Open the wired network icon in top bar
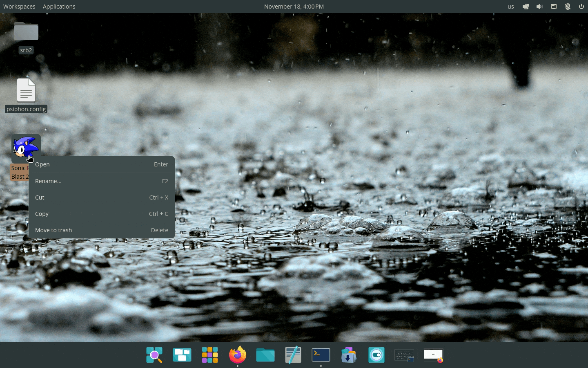The width and height of the screenshot is (588, 368). tap(554, 7)
